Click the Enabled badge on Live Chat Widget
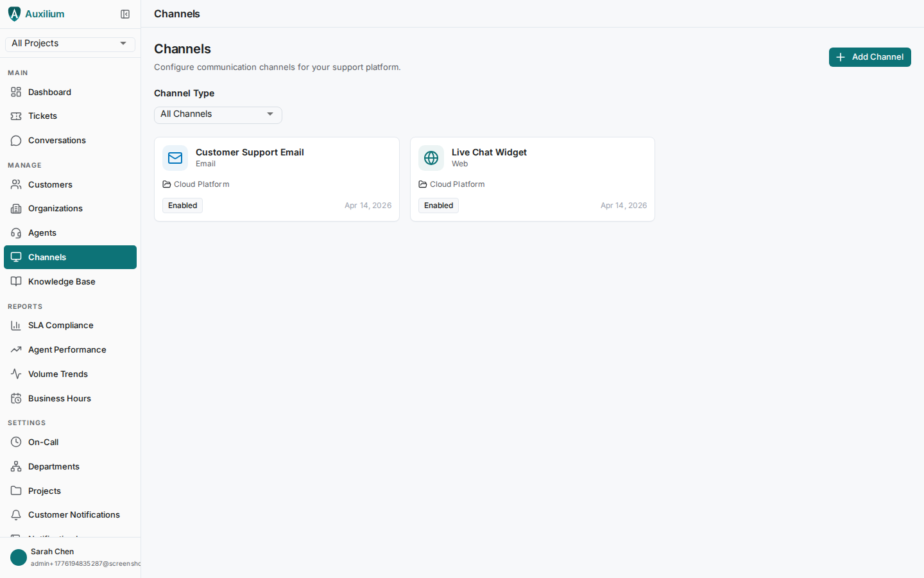The height and width of the screenshot is (578, 924). point(438,205)
